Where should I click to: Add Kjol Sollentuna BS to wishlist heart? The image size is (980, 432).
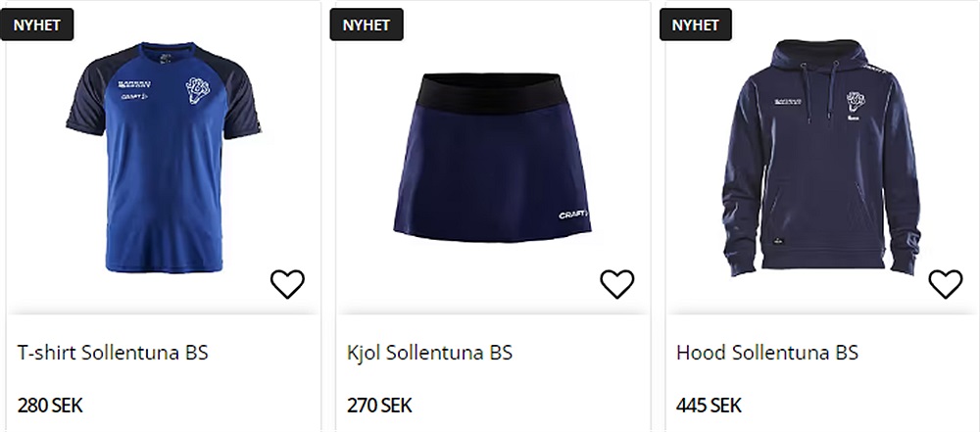(616, 284)
